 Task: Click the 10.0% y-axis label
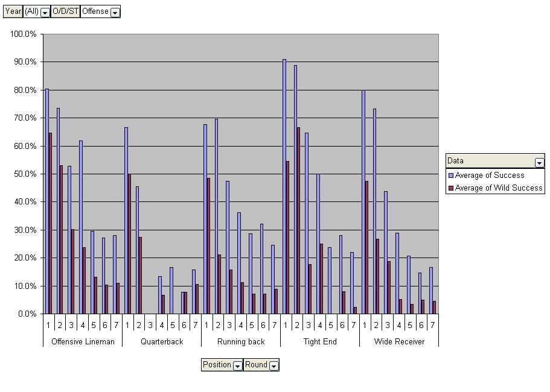pos(25,286)
